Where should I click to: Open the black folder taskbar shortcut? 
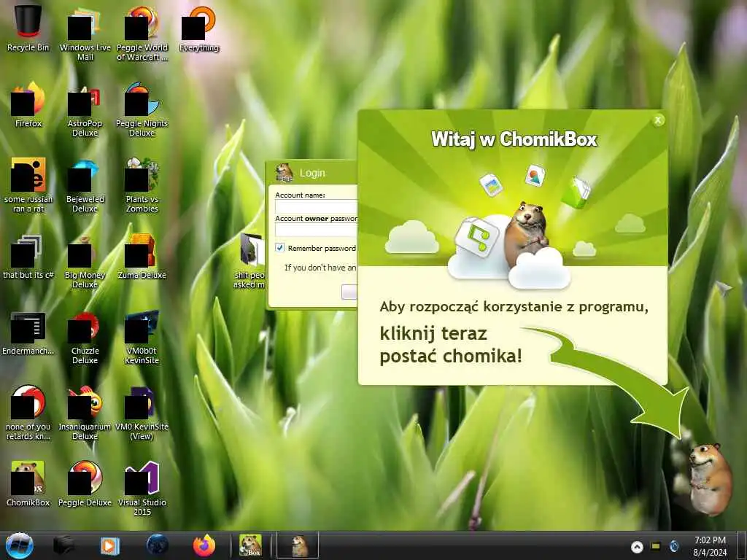point(63,545)
